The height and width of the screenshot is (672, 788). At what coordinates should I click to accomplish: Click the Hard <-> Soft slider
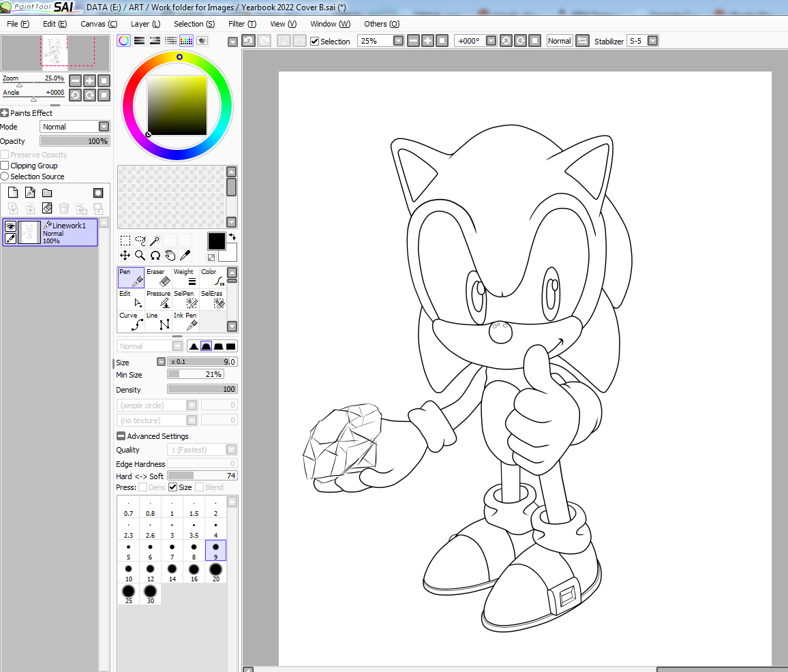202,476
